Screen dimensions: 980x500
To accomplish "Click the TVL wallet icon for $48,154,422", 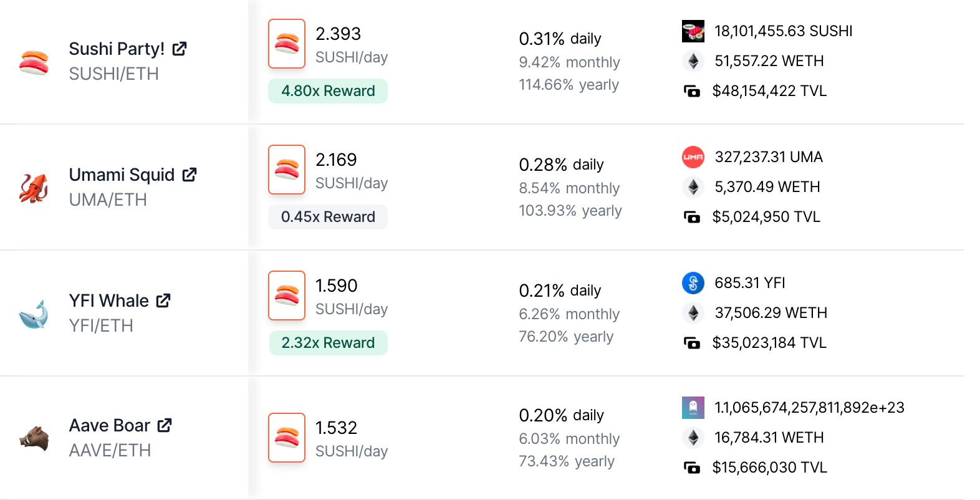I will click(x=692, y=91).
